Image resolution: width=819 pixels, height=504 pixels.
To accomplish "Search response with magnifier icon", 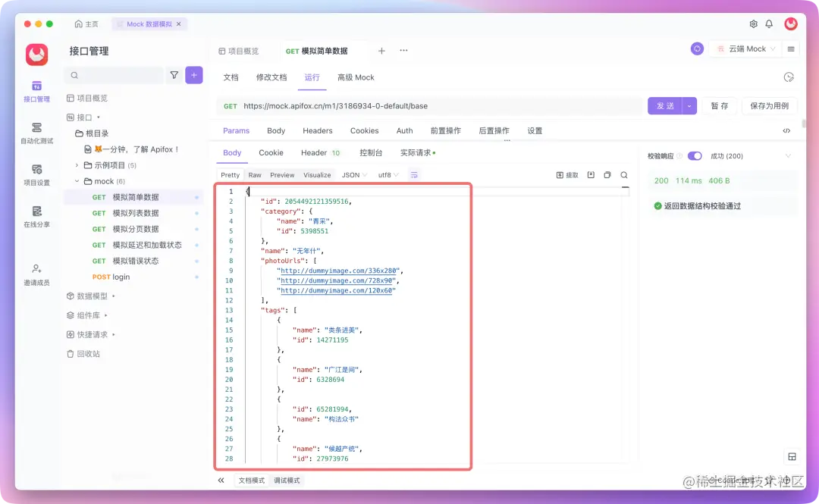I will point(623,175).
